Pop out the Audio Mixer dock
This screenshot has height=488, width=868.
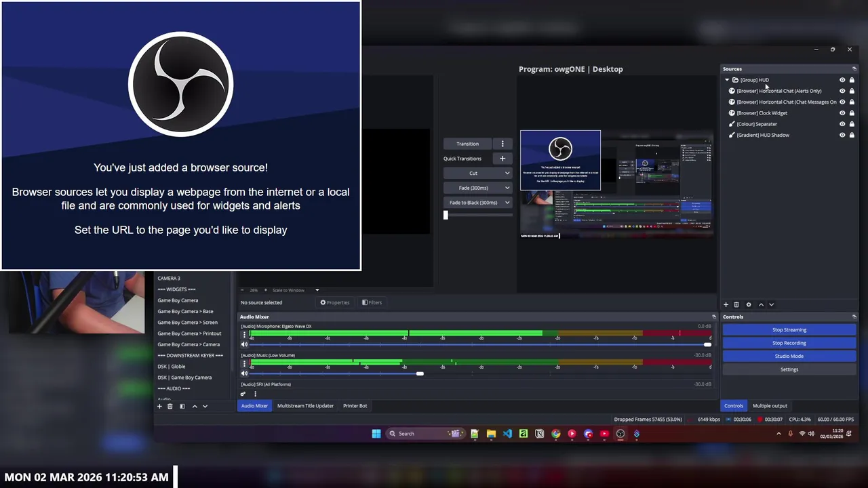click(713, 317)
